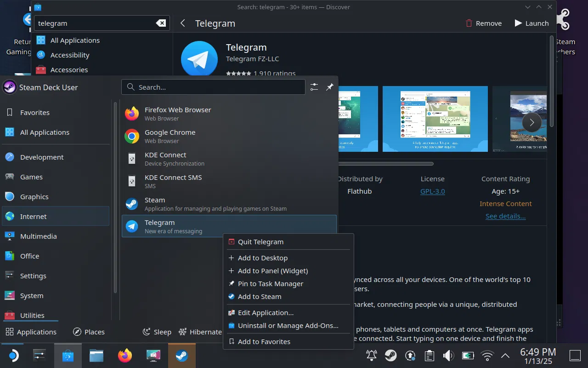
Task: Open the volume control in the system tray
Action: (x=448, y=356)
